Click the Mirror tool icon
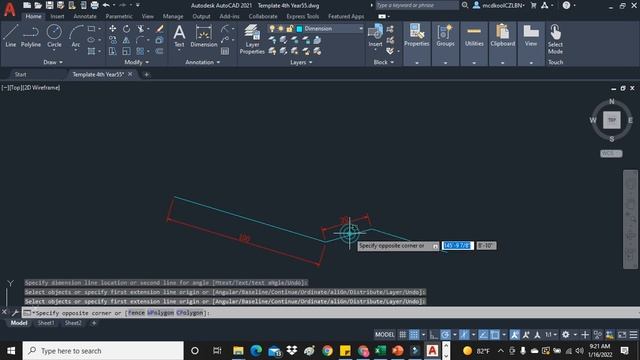 coord(127,40)
